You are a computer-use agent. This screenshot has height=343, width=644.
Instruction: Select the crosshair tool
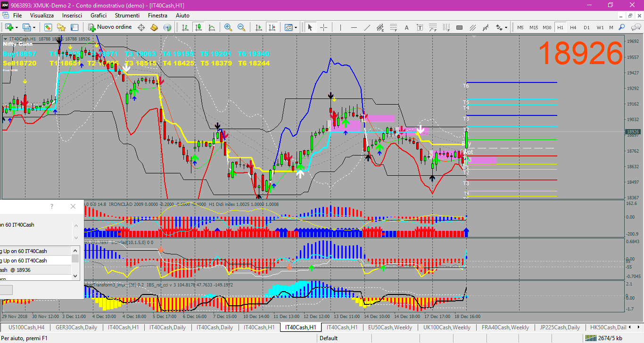tap(323, 27)
